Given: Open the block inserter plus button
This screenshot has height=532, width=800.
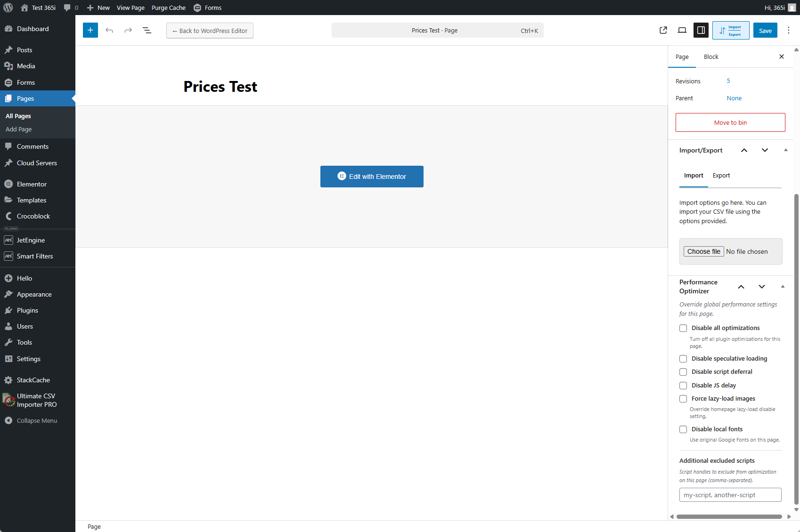Looking at the screenshot, I should [x=90, y=30].
